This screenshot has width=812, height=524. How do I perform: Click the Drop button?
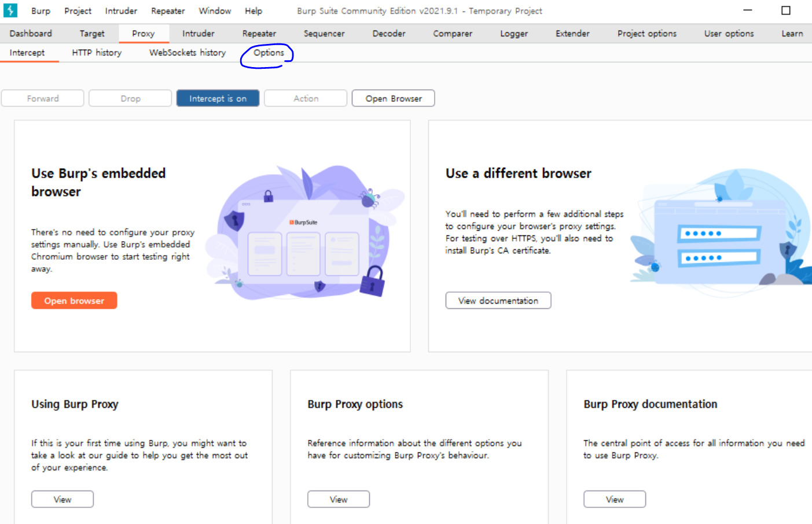pos(130,98)
